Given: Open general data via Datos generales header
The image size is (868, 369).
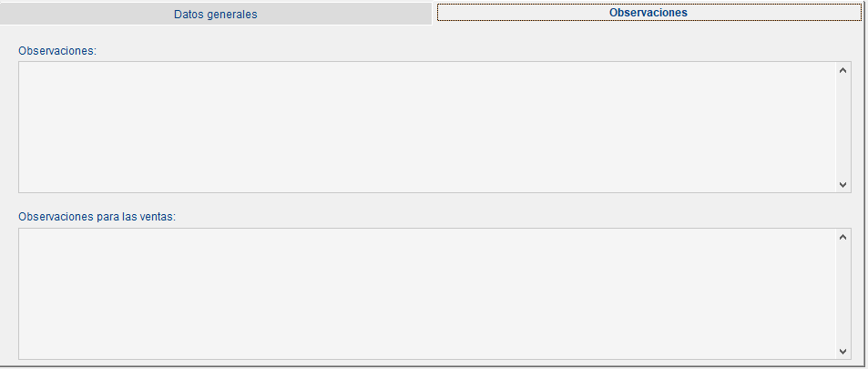Looking at the screenshot, I should (215, 15).
